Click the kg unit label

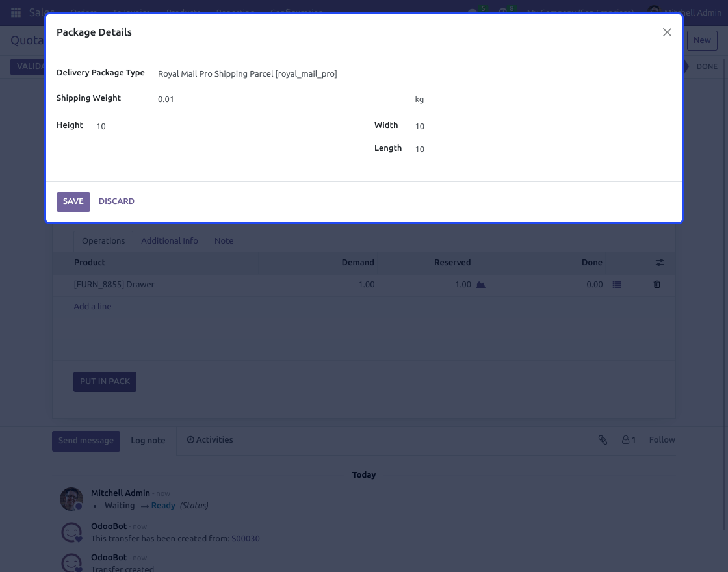click(419, 99)
